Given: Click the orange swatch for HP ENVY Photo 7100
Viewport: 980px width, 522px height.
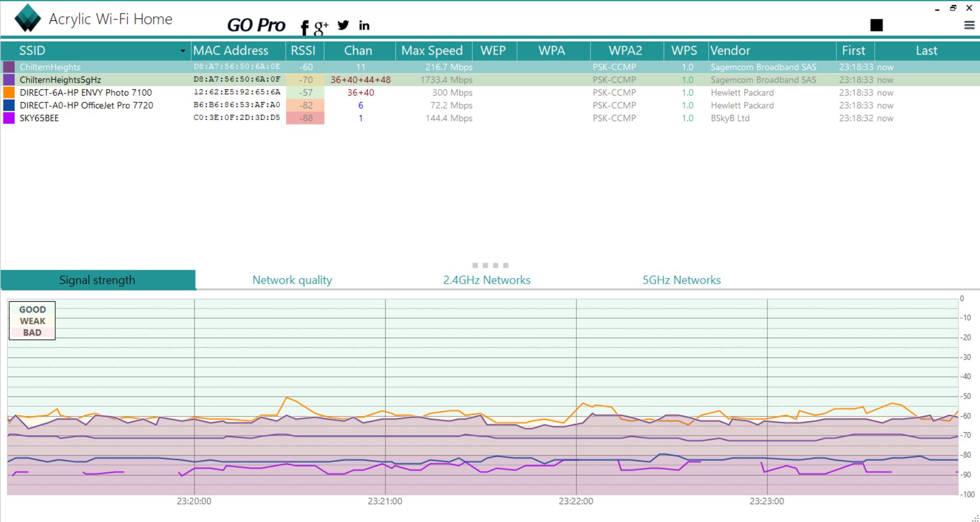Looking at the screenshot, I should [x=9, y=92].
